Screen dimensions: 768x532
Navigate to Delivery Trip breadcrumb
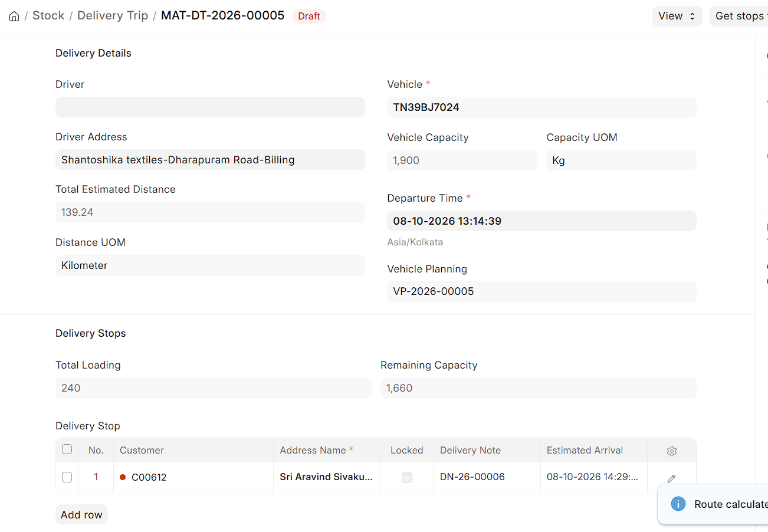(x=113, y=15)
